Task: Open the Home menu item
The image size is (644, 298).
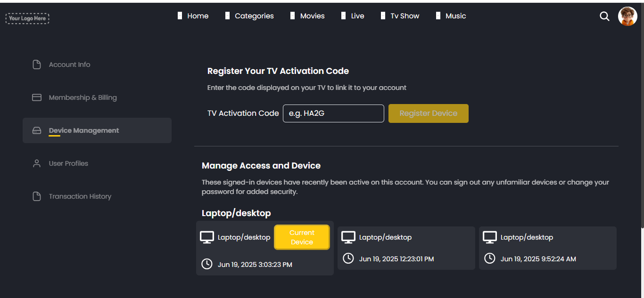Action: [198, 16]
